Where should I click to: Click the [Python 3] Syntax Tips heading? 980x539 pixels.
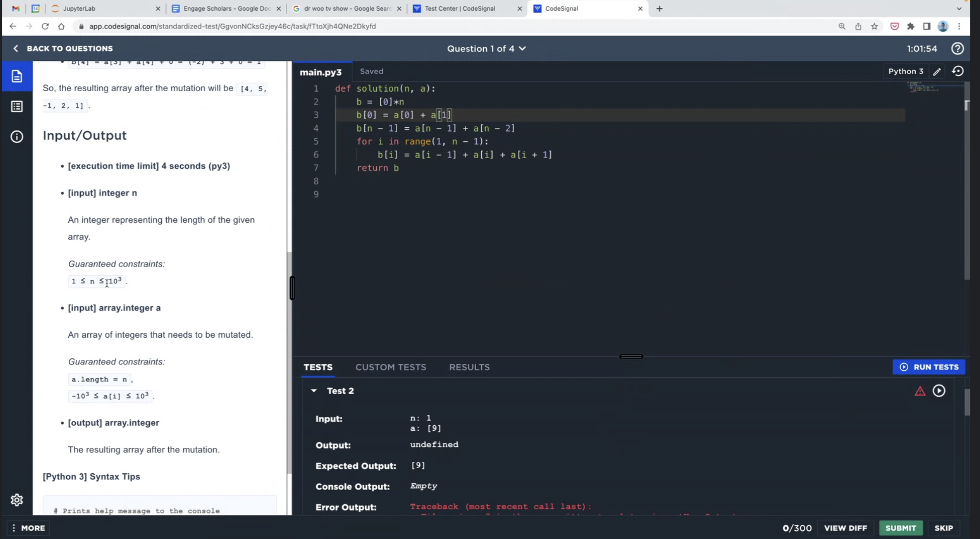[91, 477]
